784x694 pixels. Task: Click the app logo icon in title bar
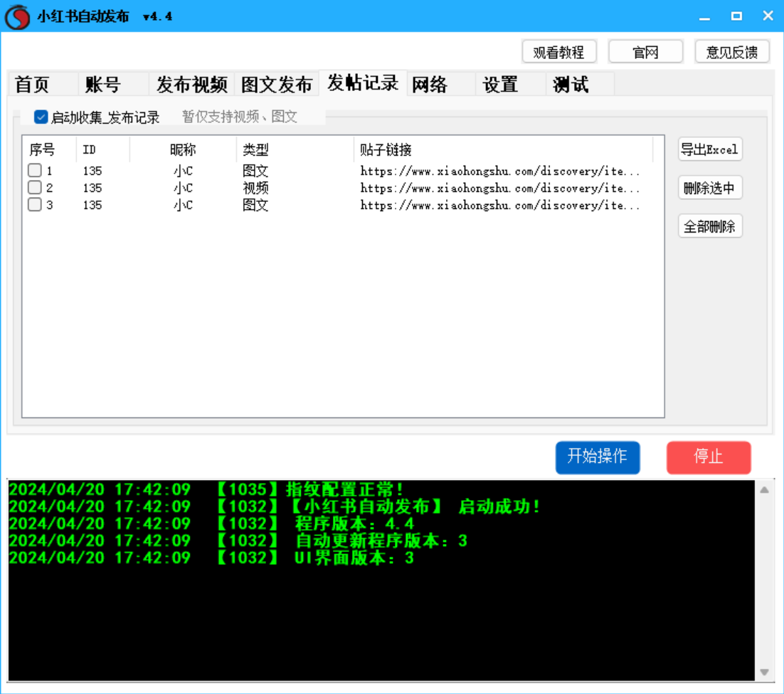18,16
